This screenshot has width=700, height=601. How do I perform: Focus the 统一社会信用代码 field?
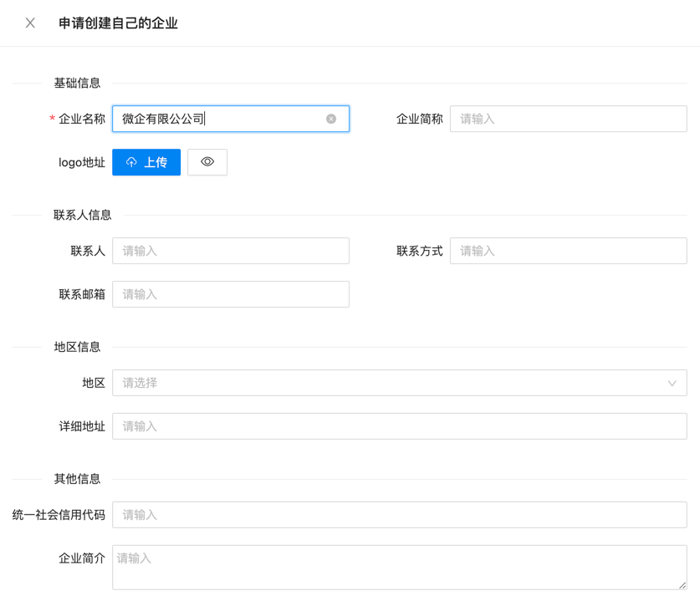399,515
